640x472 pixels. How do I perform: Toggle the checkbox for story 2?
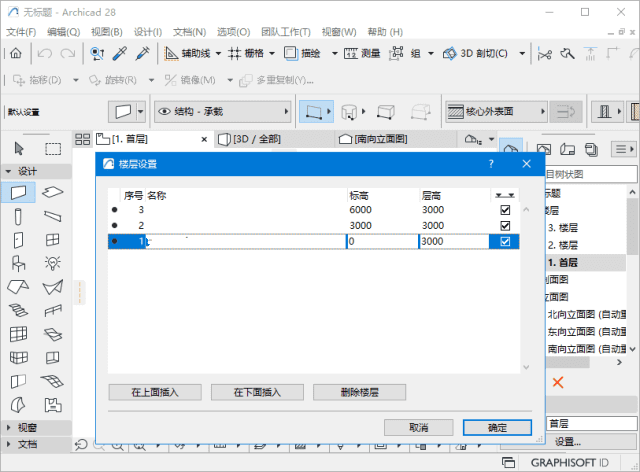pyautogui.click(x=504, y=226)
